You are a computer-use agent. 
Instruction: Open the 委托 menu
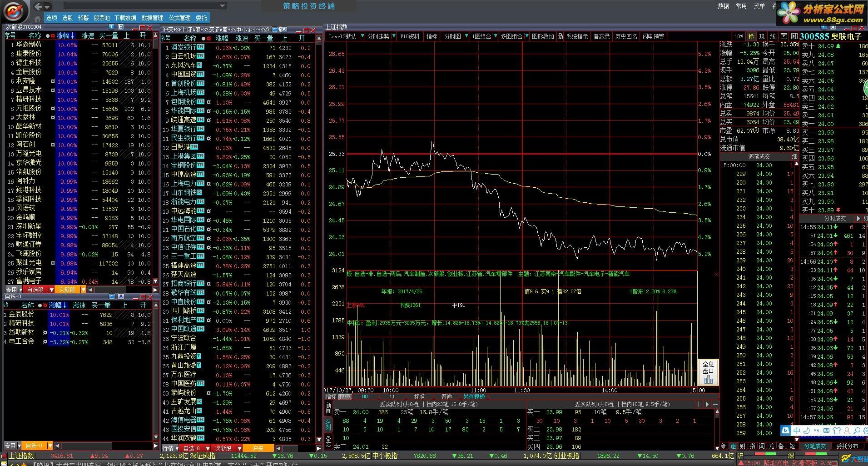(201, 18)
